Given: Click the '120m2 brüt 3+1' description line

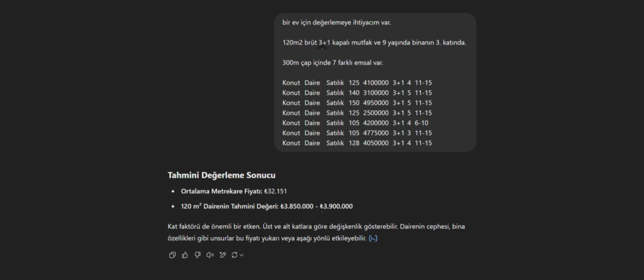Looking at the screenshot, I should coord(374,43).
